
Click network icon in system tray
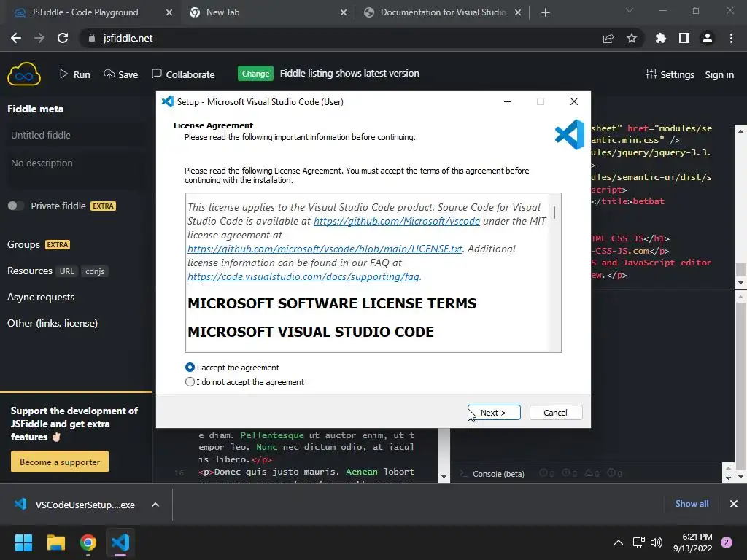tap(638, 542)
